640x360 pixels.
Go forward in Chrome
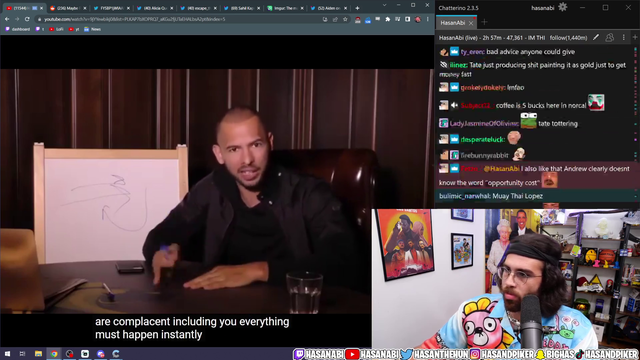coord(17,19)
